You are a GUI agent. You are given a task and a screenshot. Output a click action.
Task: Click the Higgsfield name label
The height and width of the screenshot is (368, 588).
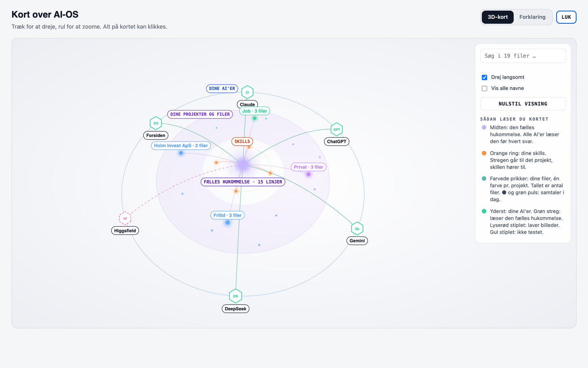[125, 231]
